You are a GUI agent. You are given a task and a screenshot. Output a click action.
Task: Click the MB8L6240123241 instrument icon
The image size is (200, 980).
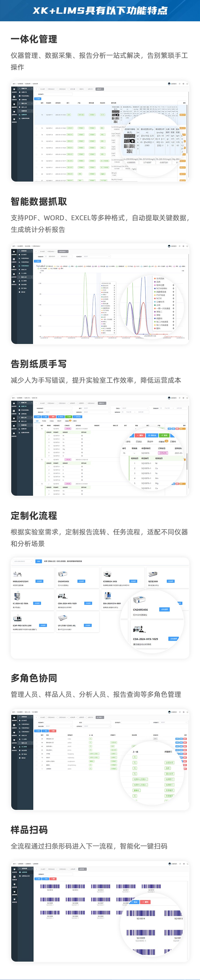tap(17, 574)
